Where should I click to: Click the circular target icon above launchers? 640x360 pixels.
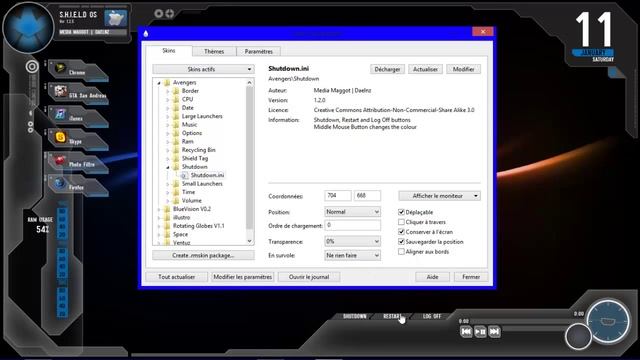(x=32, y=67)
